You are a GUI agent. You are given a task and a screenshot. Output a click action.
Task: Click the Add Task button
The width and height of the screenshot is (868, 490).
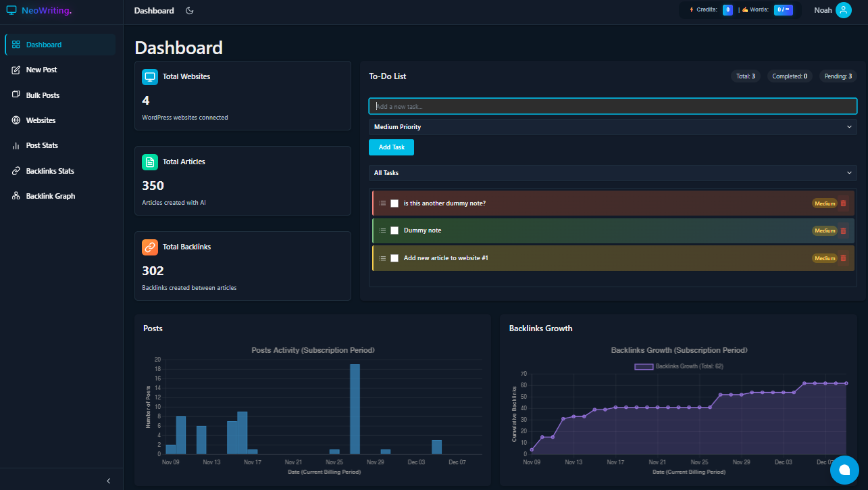click(x=391, y=147)
